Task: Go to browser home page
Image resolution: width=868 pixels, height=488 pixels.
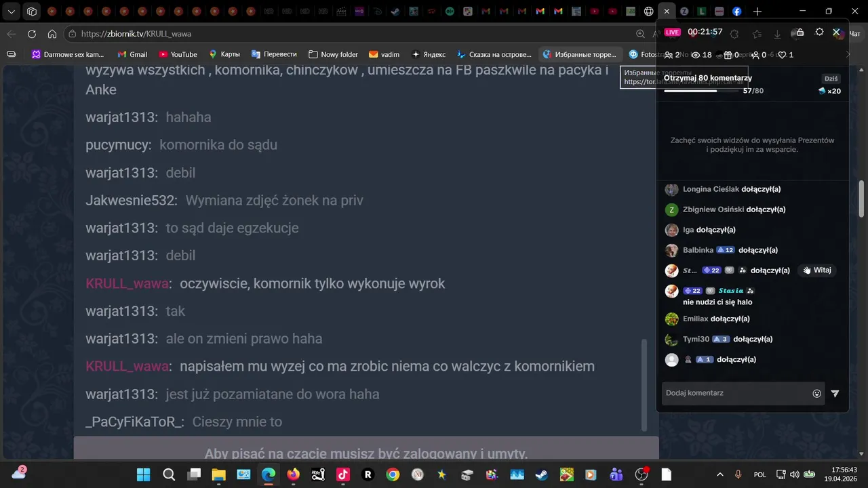Action: 52,34
